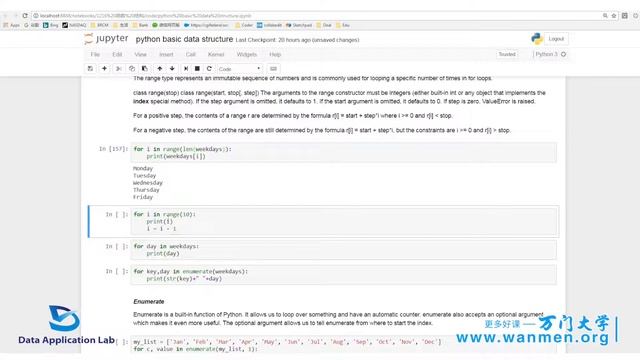Run the current cell icon
This screenshot has width=640, height=360.
[x=186, y=69]
